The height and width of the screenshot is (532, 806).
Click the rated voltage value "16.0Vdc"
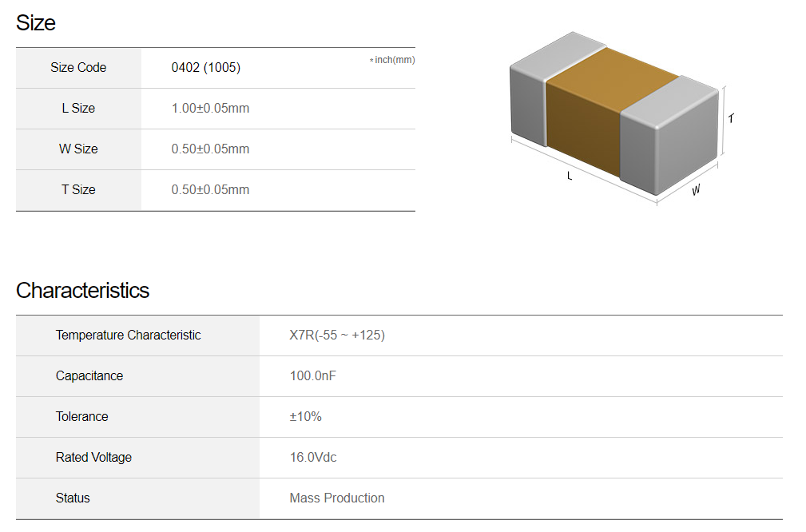point(313,458)
